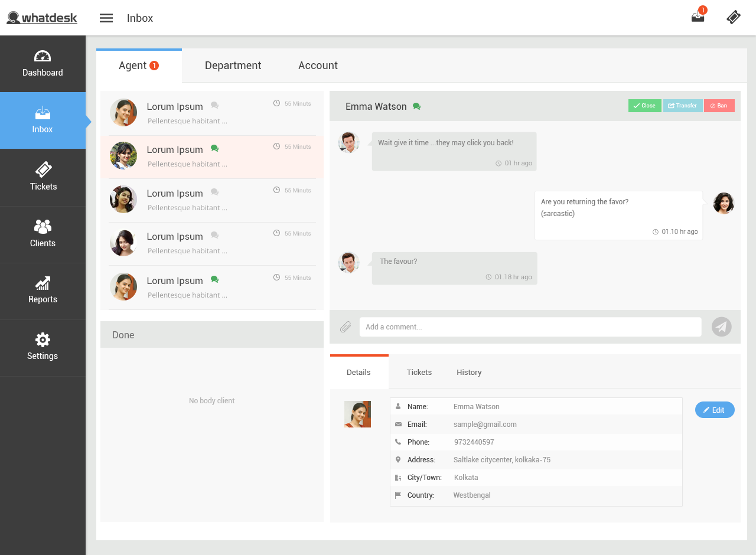This screenshot has width=756, height=555.
Task: Click the green chat status icon beside Emma Watson
Action: 417,106
